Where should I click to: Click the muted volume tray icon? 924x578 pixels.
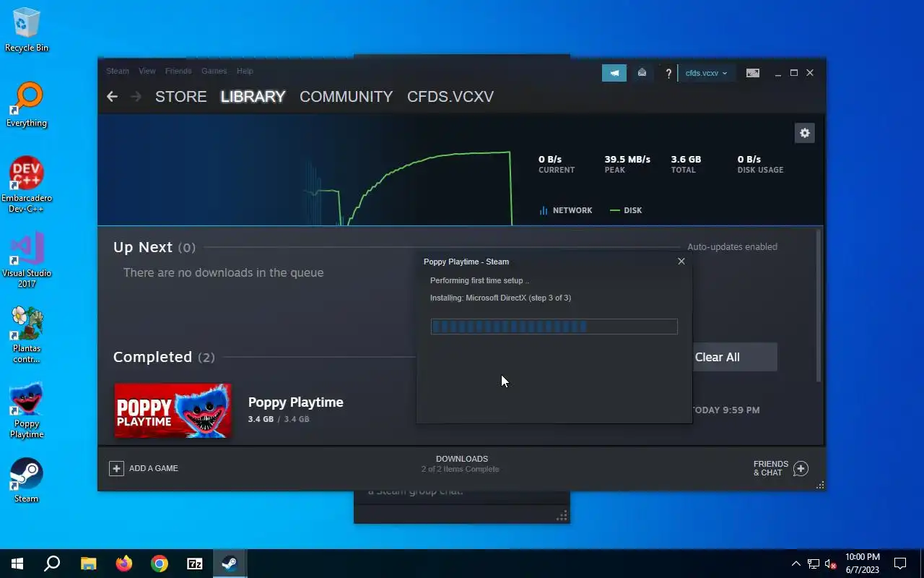pyautogui.click(x=831, y=564)
